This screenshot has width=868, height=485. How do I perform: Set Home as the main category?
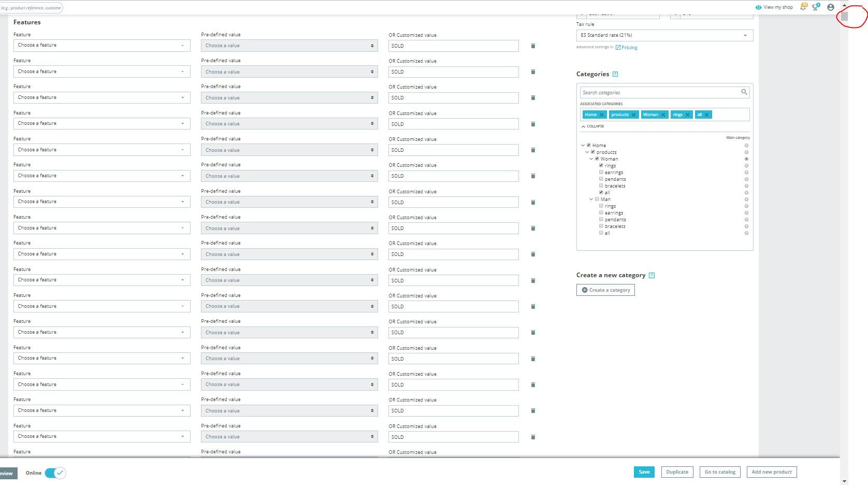click(746, 146)
